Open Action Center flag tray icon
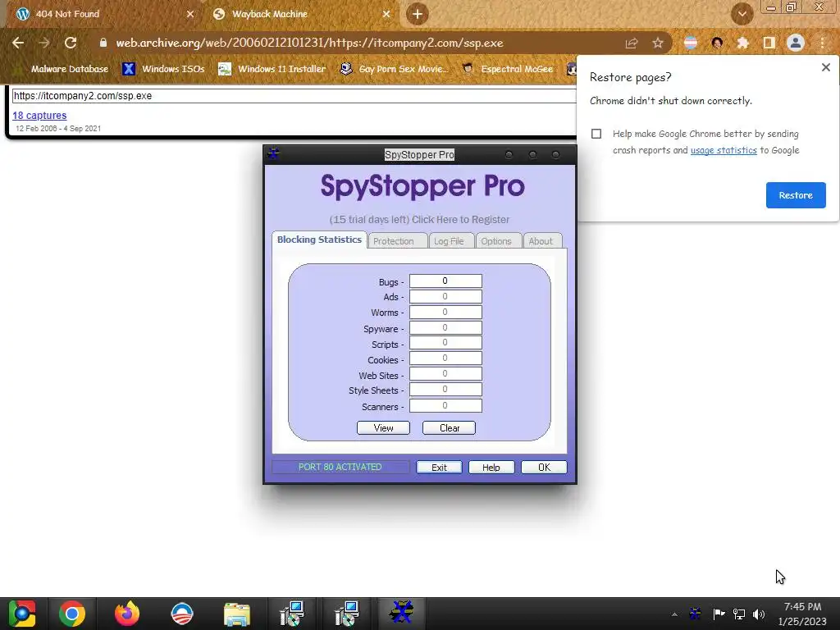The width and height of the screenshot is (840, 630). pyautogui.click(x=719, y=614)
